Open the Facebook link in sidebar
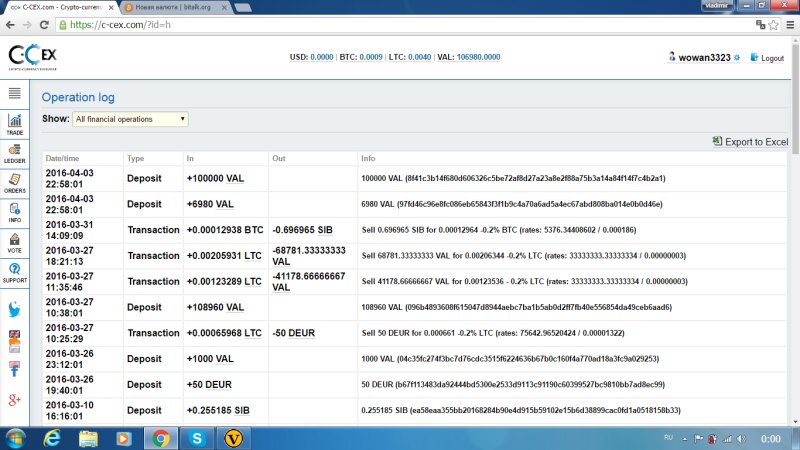 (x=15, y=370)
